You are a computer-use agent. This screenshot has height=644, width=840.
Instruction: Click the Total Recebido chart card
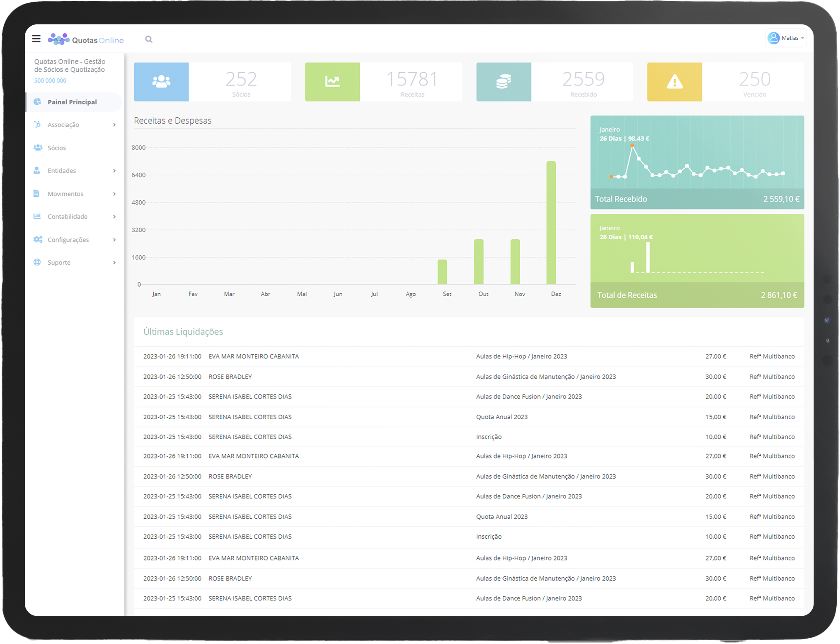pyautogui.click(x=697, y=163)
